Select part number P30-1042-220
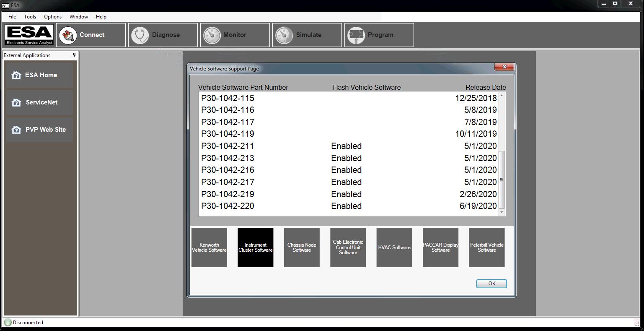The image size is (644, 331). 228,206
